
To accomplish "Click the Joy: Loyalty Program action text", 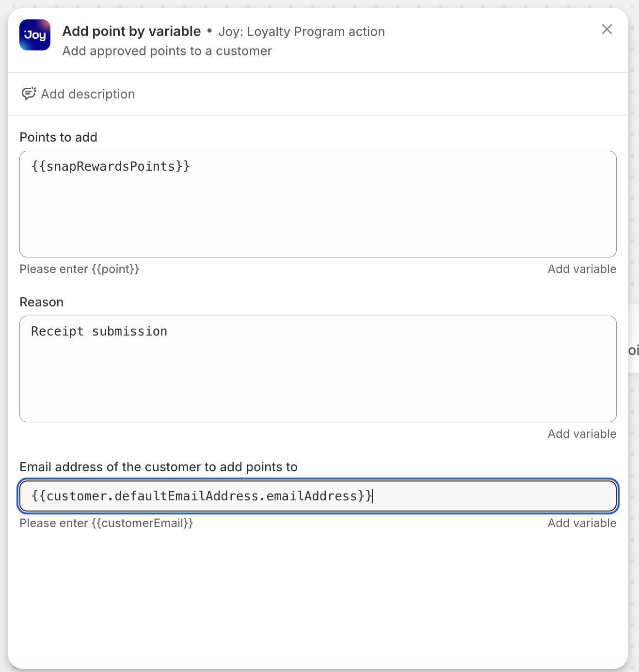I will 301,32.
